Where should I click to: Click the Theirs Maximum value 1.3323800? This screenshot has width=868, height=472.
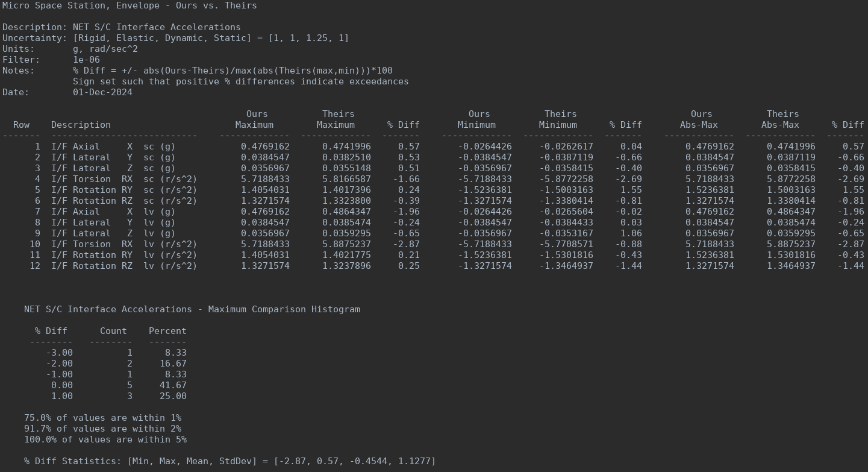pyautogui.click(x=346, y=201)
